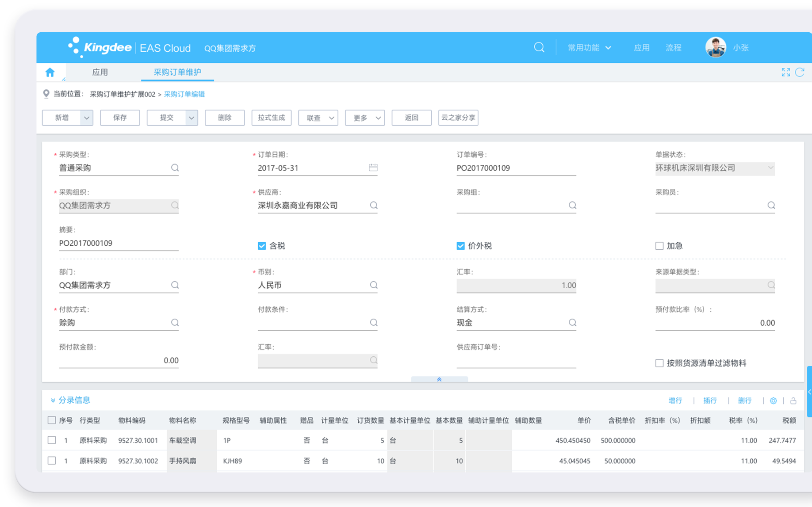Image resolution: width=812 pixels, height=507 pixels.
Task: Switch to the 应用 tab
Action: click(100, 72)
